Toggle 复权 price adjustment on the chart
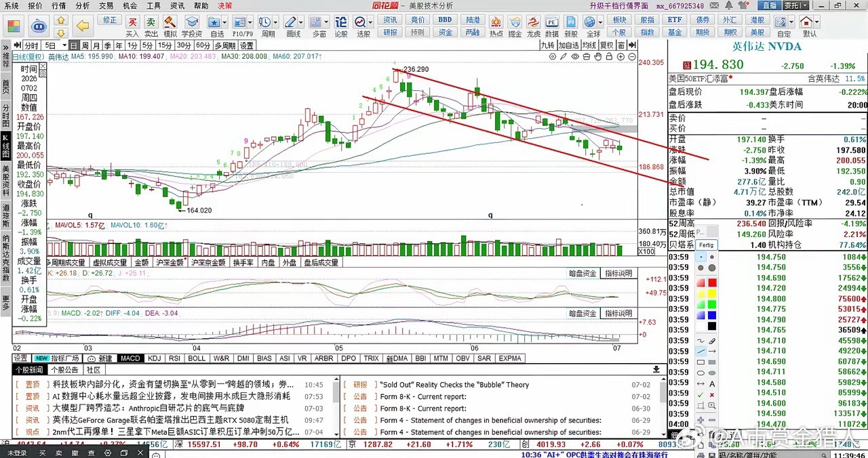This screenshot has width=868, height=458. (x=606, y=45)
